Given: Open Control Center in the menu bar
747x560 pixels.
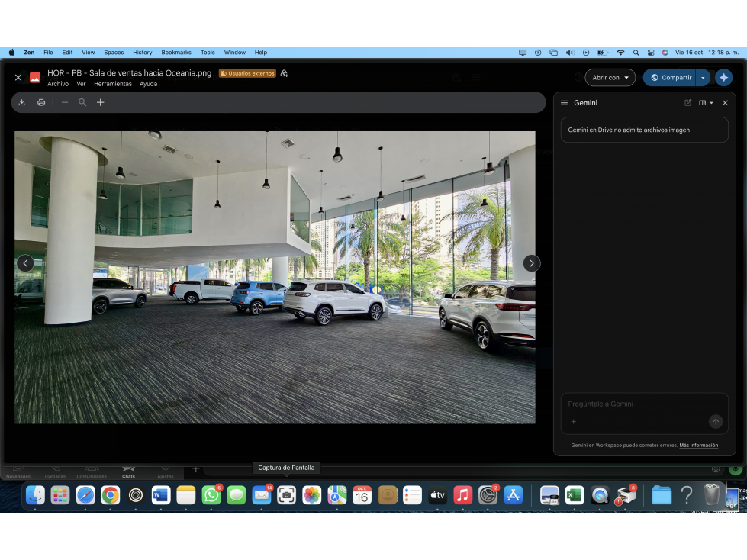Looking at the screenshot, I should (651, 53).
